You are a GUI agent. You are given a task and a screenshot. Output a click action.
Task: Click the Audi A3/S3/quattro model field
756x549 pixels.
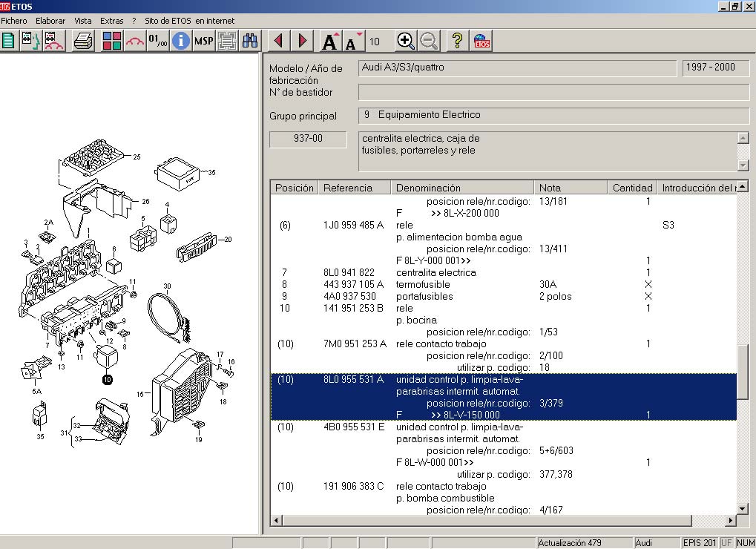517,68
